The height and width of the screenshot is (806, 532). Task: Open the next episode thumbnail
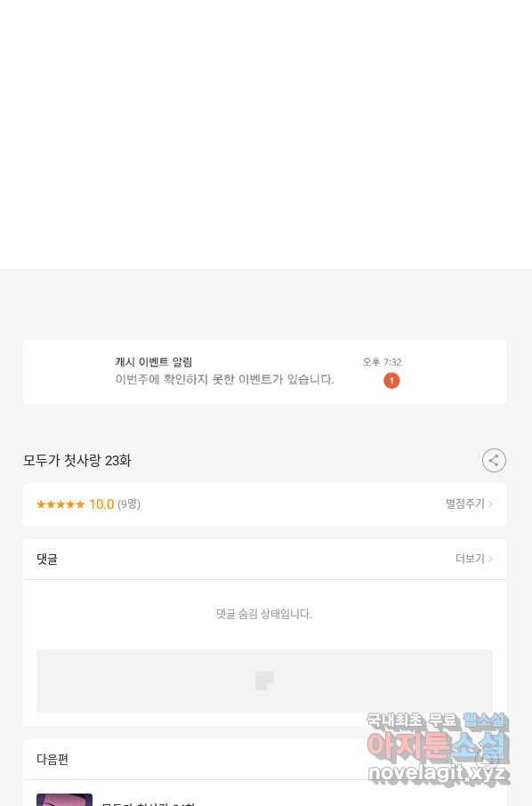point(64,800)
